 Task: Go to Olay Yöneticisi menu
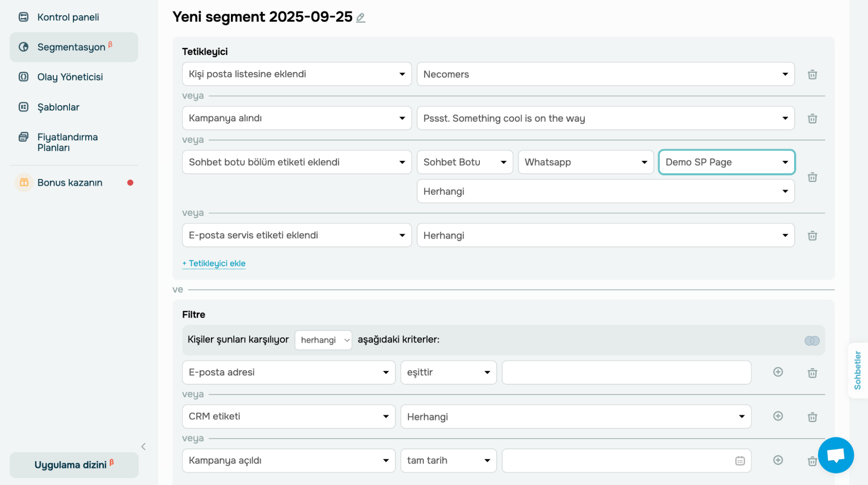[70, 77]
